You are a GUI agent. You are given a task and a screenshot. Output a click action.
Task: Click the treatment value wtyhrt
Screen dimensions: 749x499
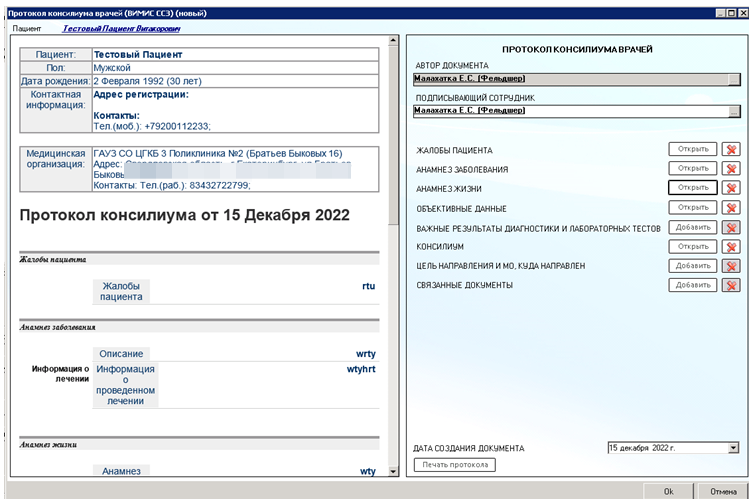[x=361, y=369]
